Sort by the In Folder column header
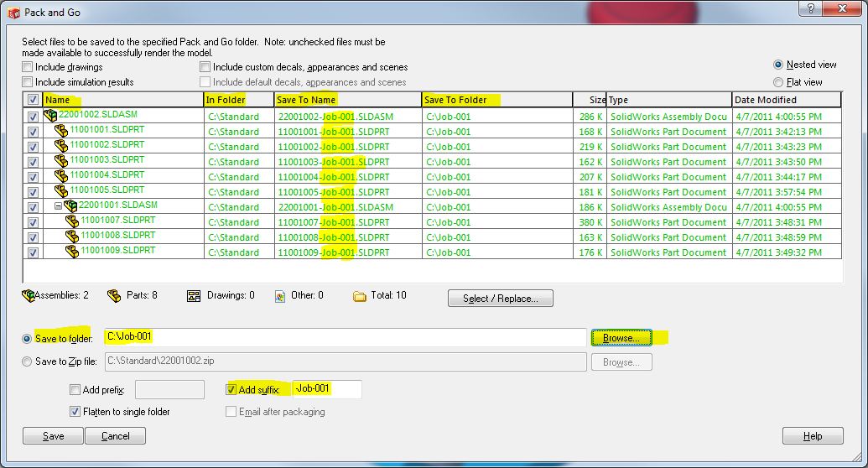The height and width of the screenshot is (468, 868). (x=238, y=100)
